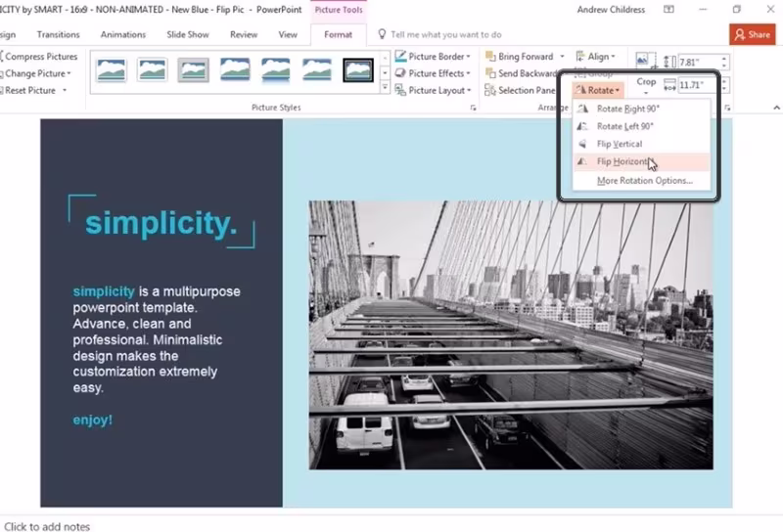Switch to the Review tab
783x532 pixels.
244,34
